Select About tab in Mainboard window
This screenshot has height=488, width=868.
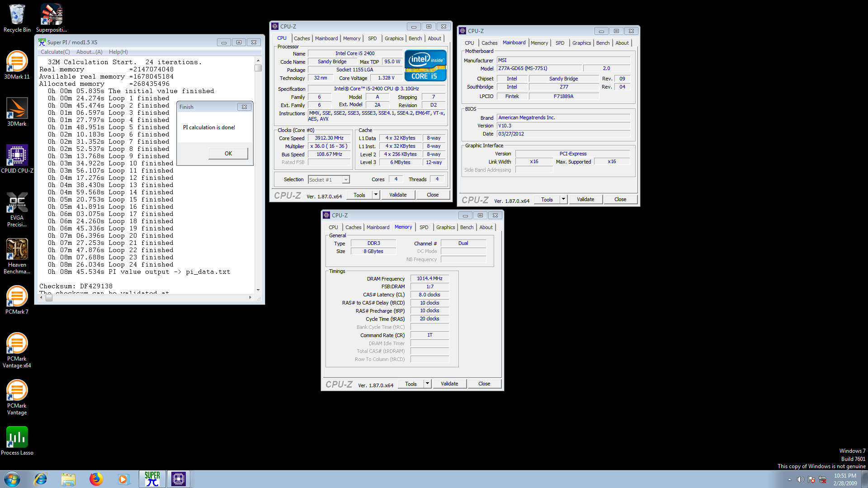point(622,43)
